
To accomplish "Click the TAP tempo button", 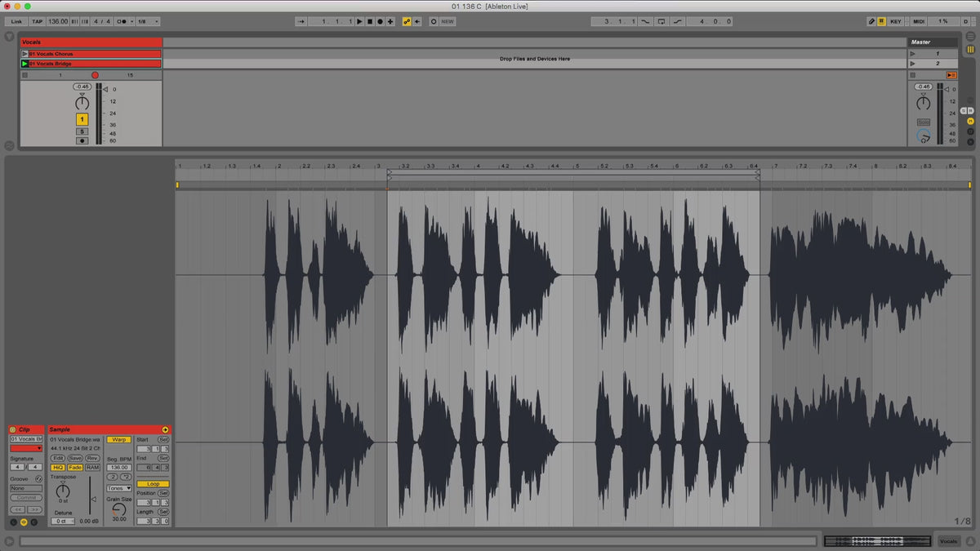I will click(38, 21).
